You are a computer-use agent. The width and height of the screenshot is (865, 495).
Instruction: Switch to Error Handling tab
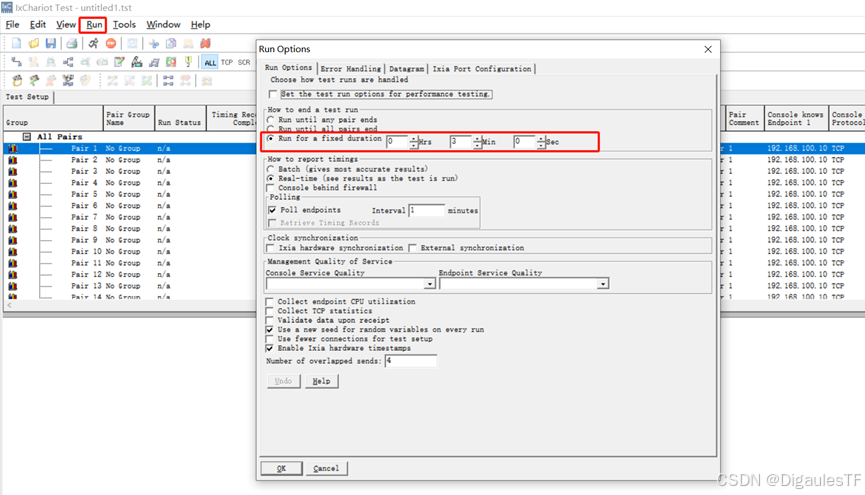(x=351, y=69)
